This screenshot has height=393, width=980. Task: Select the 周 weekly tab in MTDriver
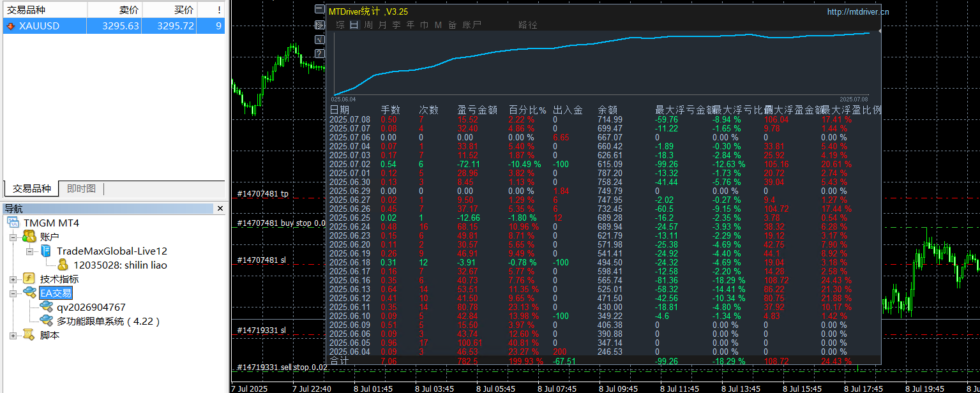[368, 25]
